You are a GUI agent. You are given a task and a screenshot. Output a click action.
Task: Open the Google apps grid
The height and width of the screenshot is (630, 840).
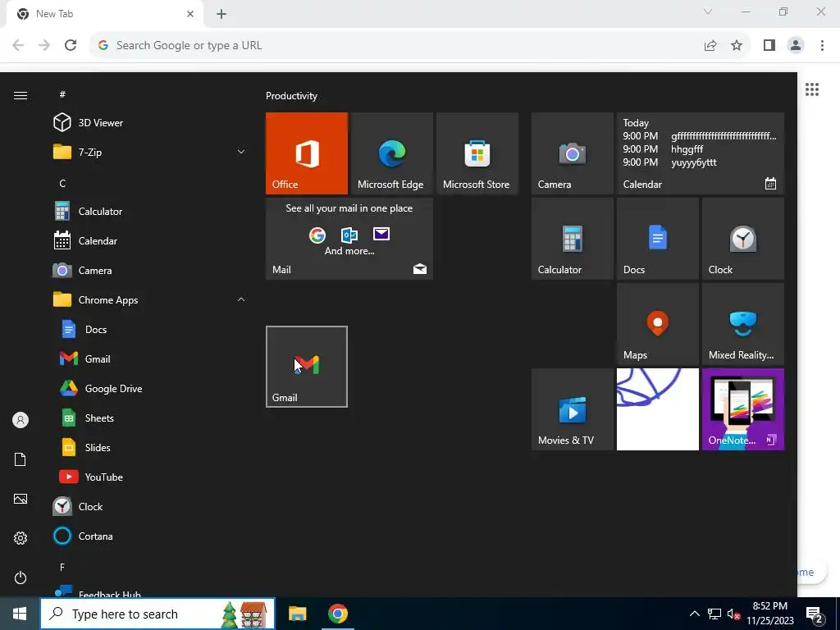[812, 89]
